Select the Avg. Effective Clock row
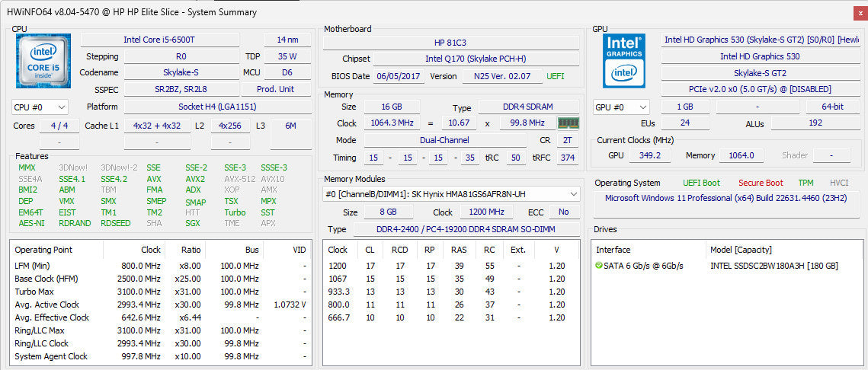 tap(161, 317)
